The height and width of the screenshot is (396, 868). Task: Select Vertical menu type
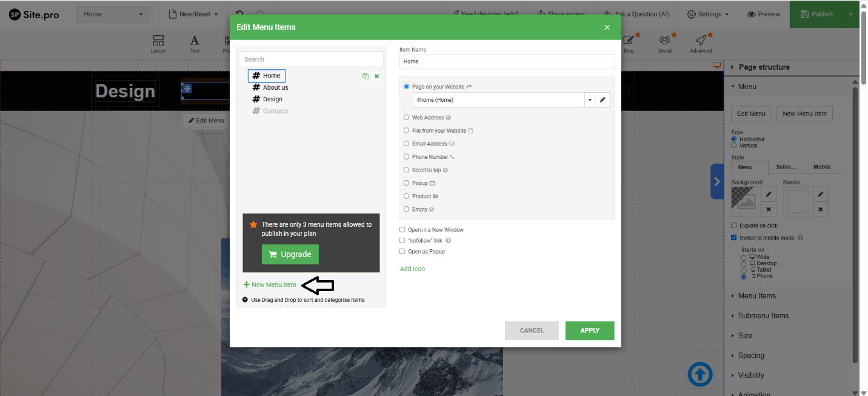734,146
